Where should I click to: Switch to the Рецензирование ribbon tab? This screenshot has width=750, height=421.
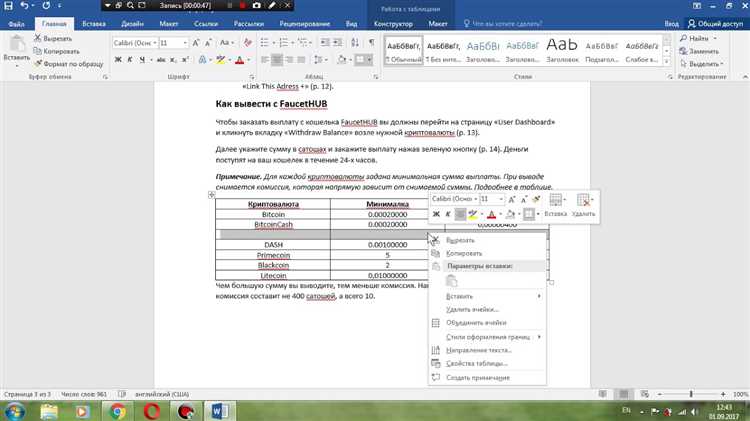(x=305, y=23)
